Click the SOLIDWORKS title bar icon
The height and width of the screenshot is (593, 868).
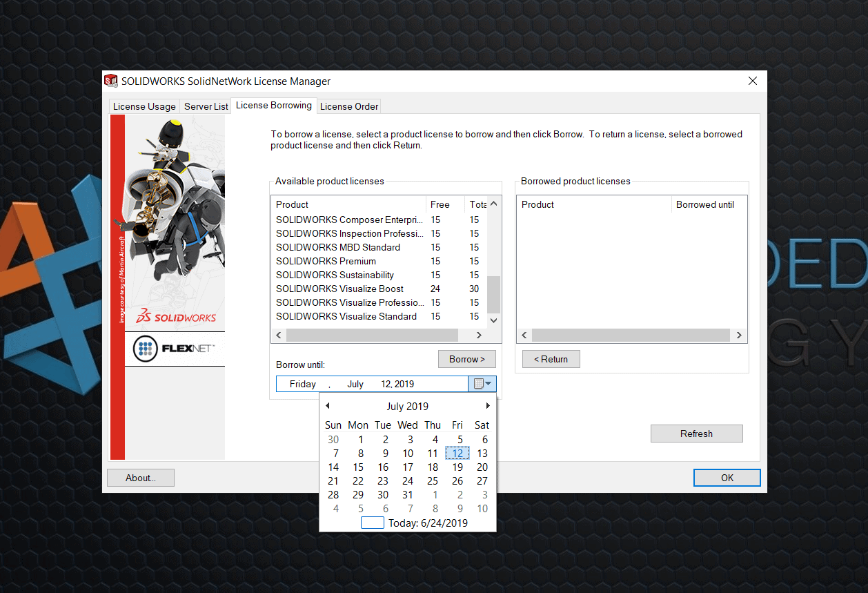[x=111, y=81]
